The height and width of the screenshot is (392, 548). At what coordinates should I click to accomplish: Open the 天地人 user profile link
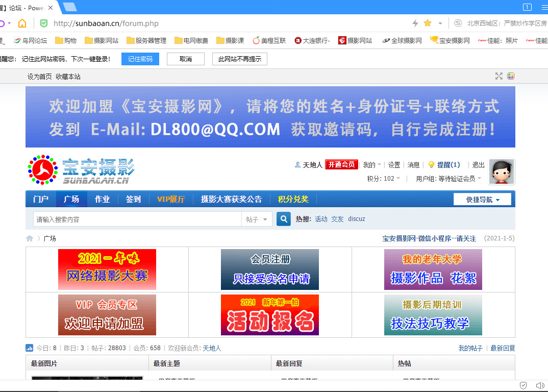click(x=312, y=165)
